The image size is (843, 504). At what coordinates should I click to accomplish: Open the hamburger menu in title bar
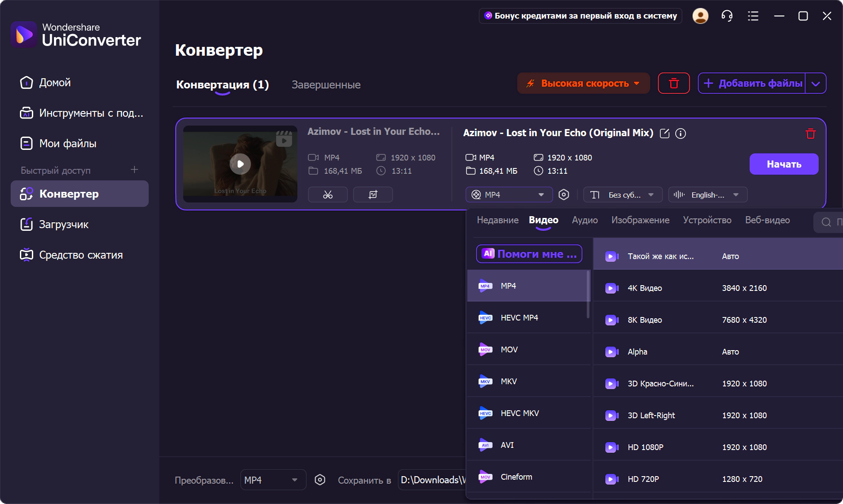coord(753,16)
